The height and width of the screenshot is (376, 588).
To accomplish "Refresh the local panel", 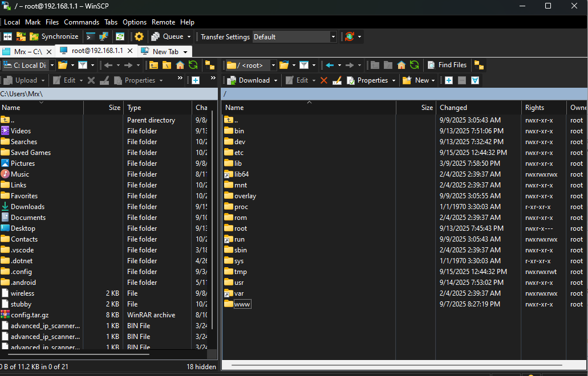I will point(193,65).
